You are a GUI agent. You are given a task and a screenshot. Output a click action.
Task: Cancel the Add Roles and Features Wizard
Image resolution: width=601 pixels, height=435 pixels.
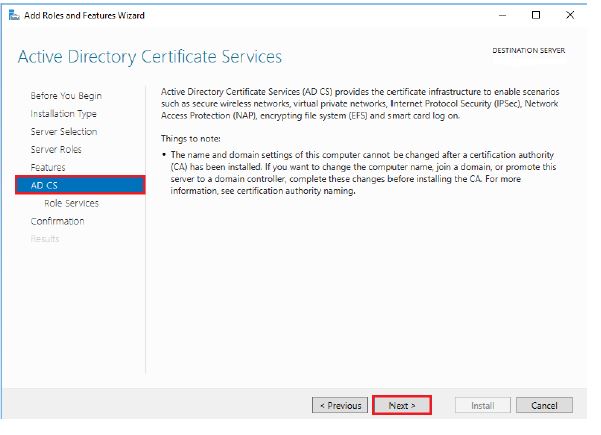click(544, 405)
